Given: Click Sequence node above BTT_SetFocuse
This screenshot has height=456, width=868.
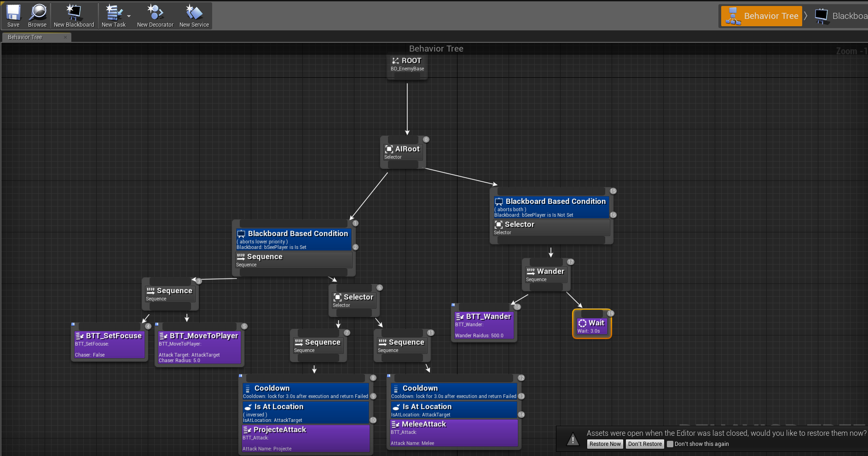Looking at the screenshot, I should click(x=170, y=294).
